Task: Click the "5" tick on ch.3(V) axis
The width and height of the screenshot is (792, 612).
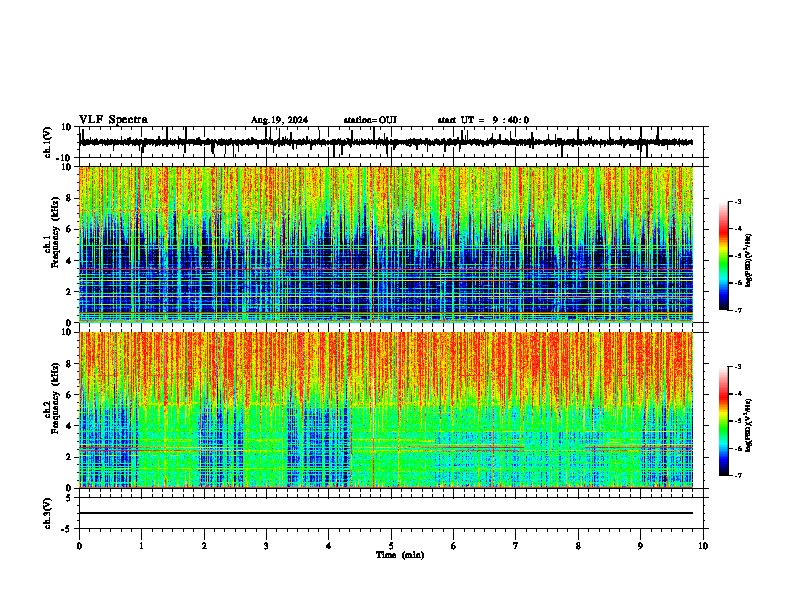Action: point(69,498)
